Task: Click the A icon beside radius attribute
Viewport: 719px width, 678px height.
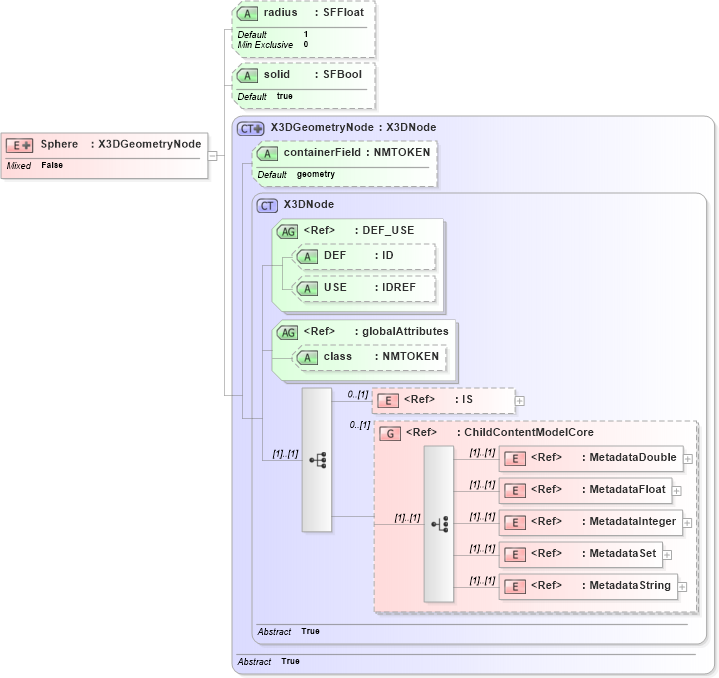Action: pyautogui.click(x=247, y=14)
